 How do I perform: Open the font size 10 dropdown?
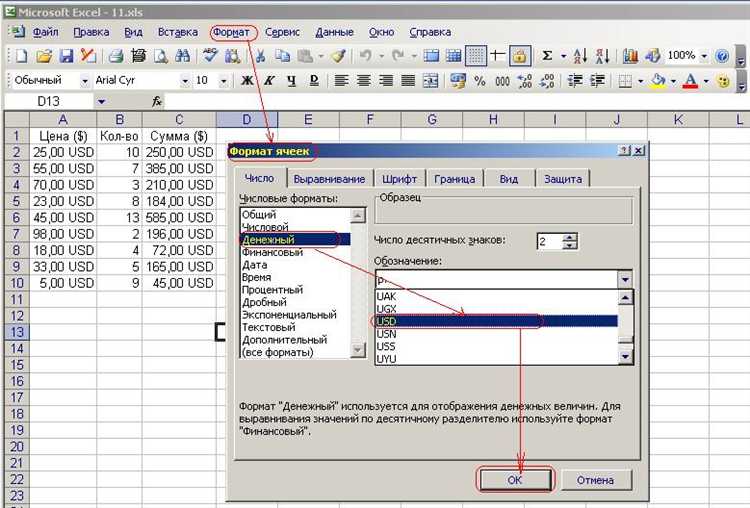[223, 81]
